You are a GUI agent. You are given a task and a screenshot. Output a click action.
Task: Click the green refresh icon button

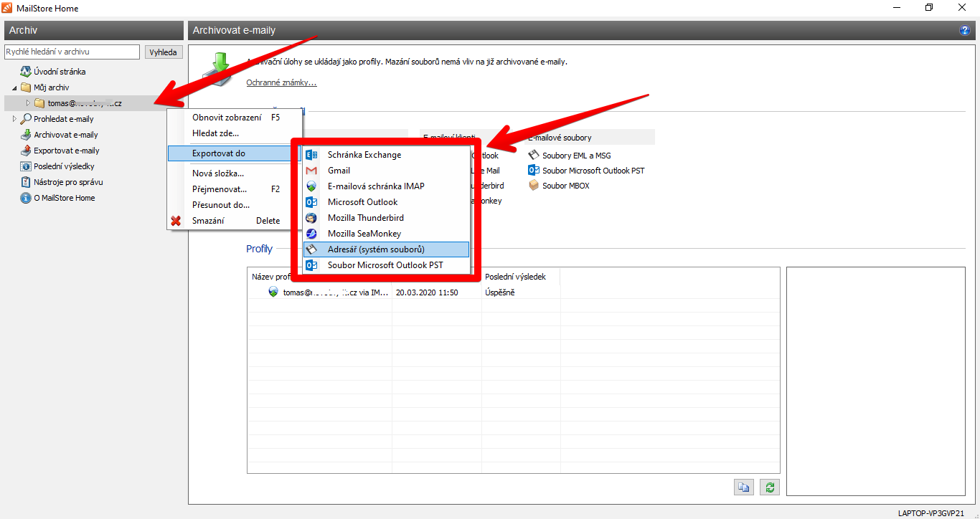click(770, 487)
